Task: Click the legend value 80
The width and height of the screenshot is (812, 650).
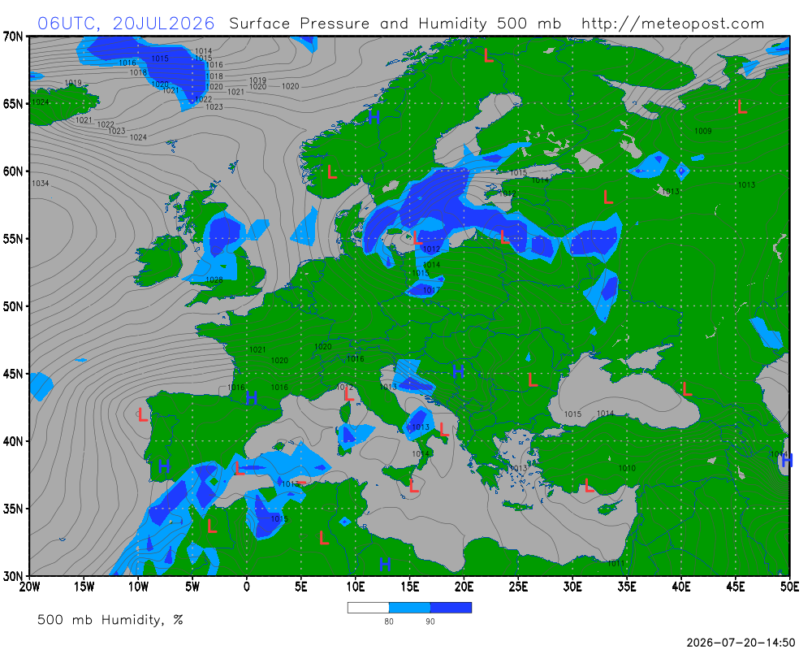Action: [x=389, y=622]
